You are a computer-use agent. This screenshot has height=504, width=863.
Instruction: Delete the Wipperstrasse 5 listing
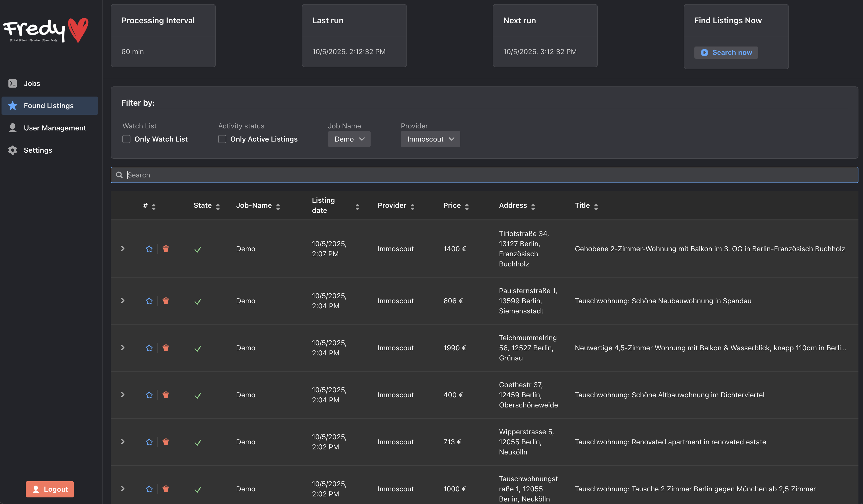pos(166,442)
